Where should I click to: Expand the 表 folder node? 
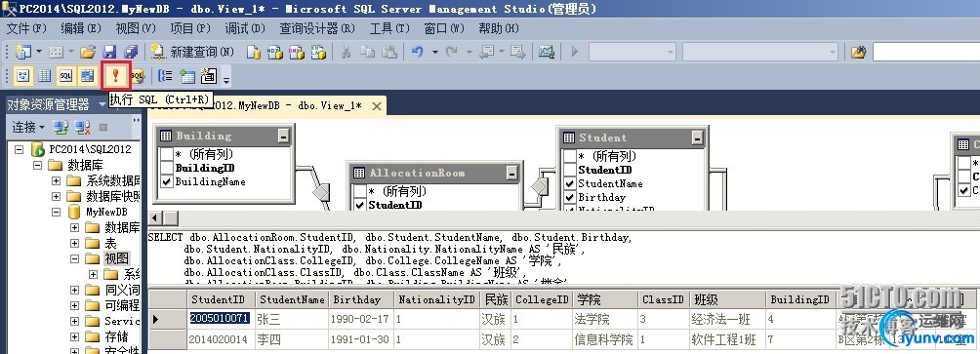click(75, 243)
